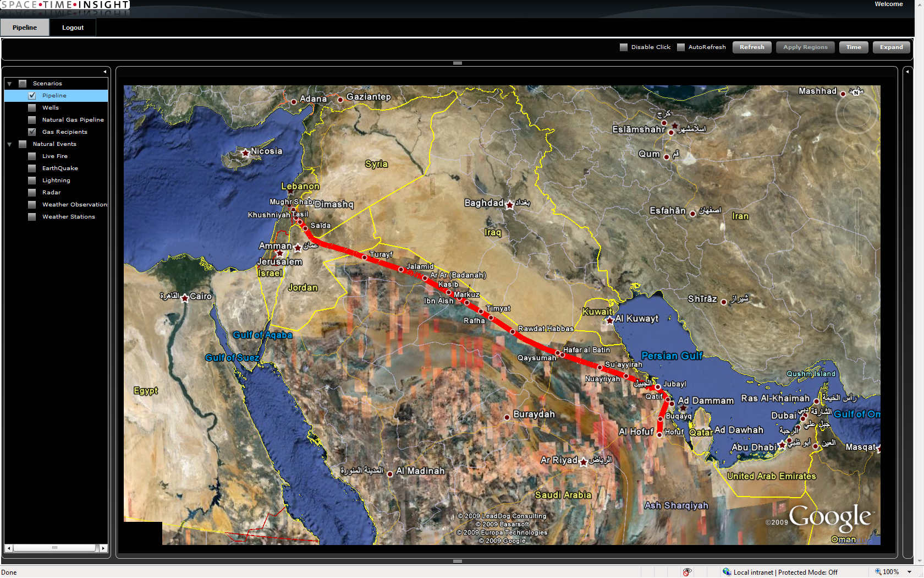
Task: Click the Mashhad city dot marker
Action: (843, 94)
